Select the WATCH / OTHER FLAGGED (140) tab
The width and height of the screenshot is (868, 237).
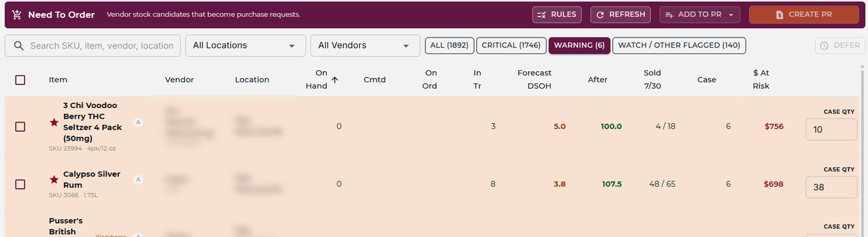point(679,45)
